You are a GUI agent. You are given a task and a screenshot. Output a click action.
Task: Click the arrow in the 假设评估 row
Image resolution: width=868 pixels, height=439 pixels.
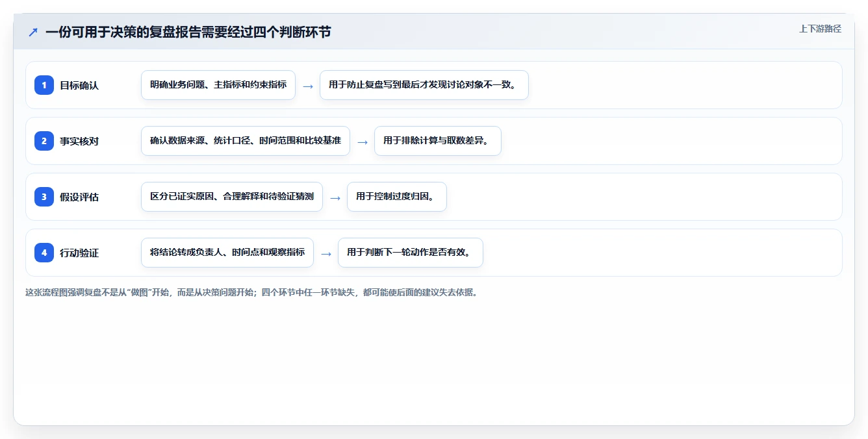tap(335, 197)
